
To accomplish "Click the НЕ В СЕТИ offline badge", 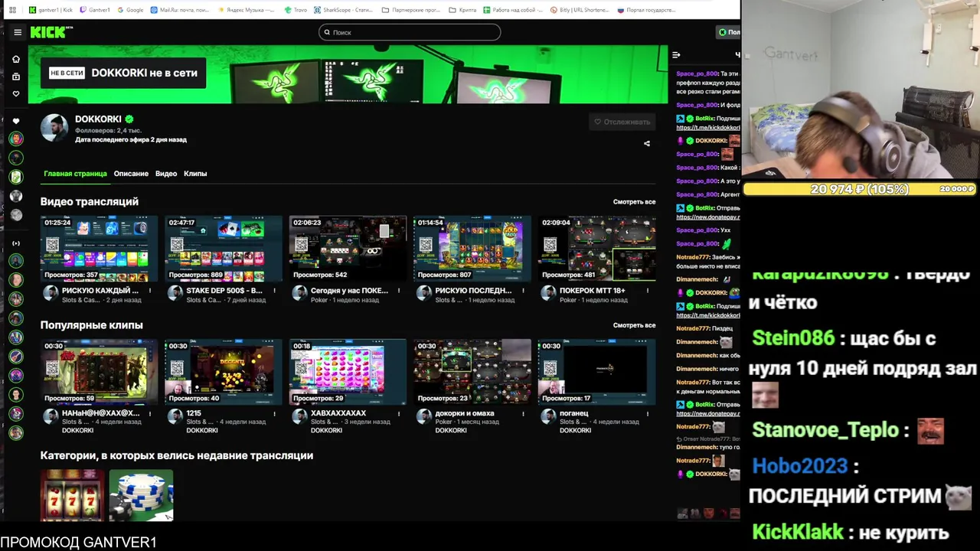I will pos(67,73).
